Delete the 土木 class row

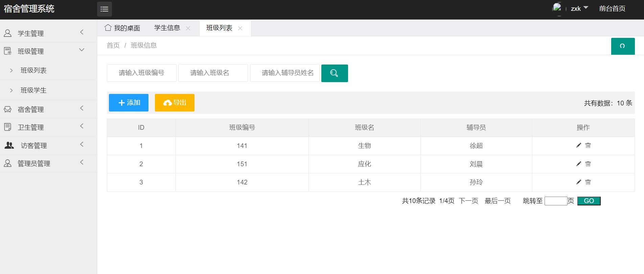pyautogui.click(x=588, y=182)
